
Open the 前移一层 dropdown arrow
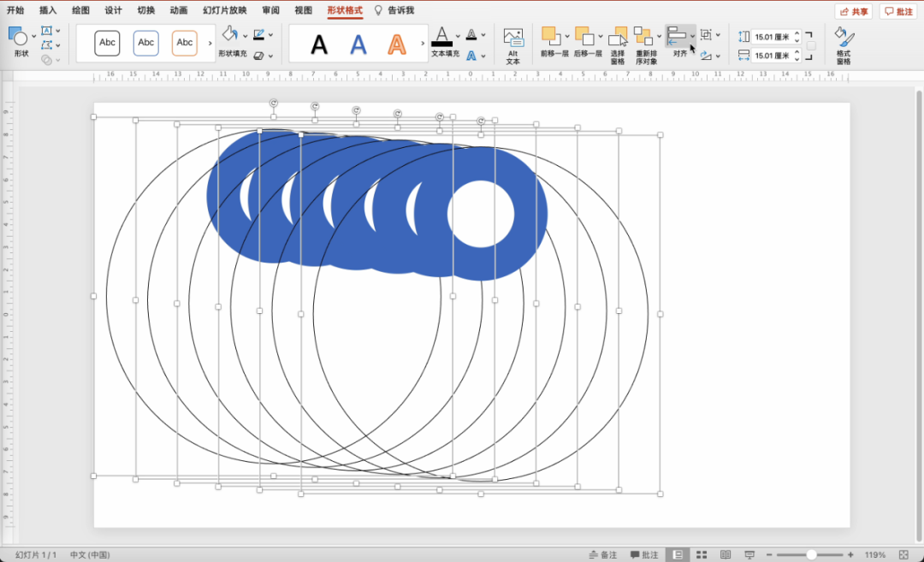(567, 37)
